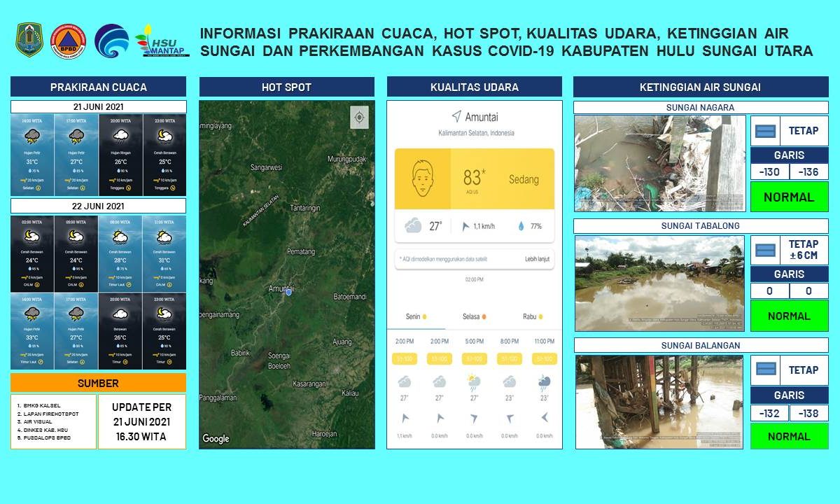Viewport: 840px width, 504px height.
Task: Click the HSU Mantap logo
Action: 162,41
